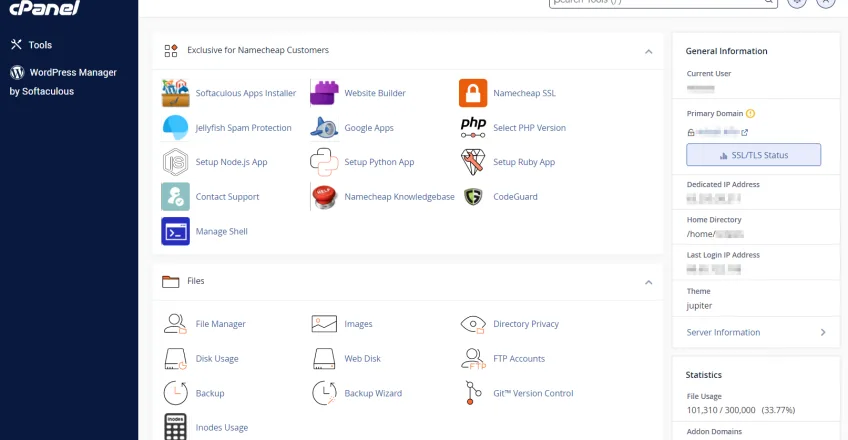848x440 pixels.
Task: Open the FTP Accounts icon
Action: tap(473, 358)
